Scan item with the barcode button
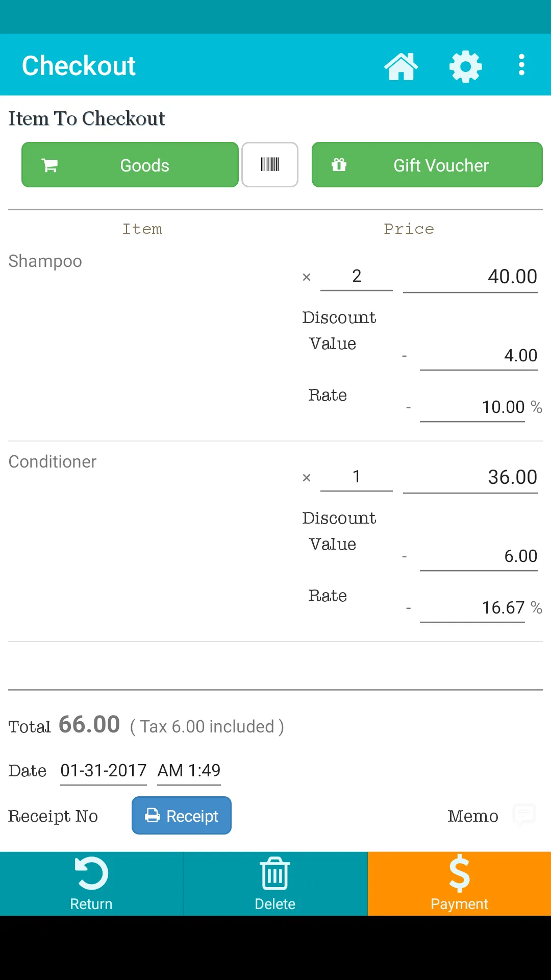Image resolution: width=551 pixels, height=980 pixels. 270,165
